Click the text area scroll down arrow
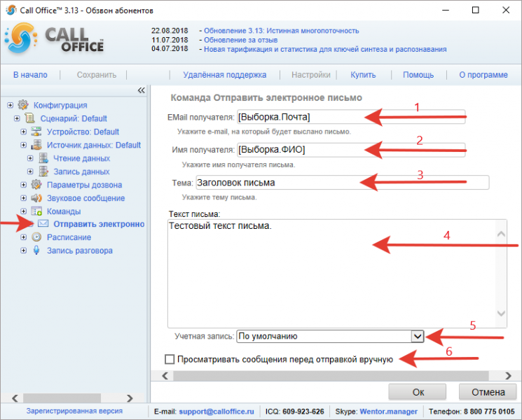This screenshot has width=522, height=420. pos(501,314)
